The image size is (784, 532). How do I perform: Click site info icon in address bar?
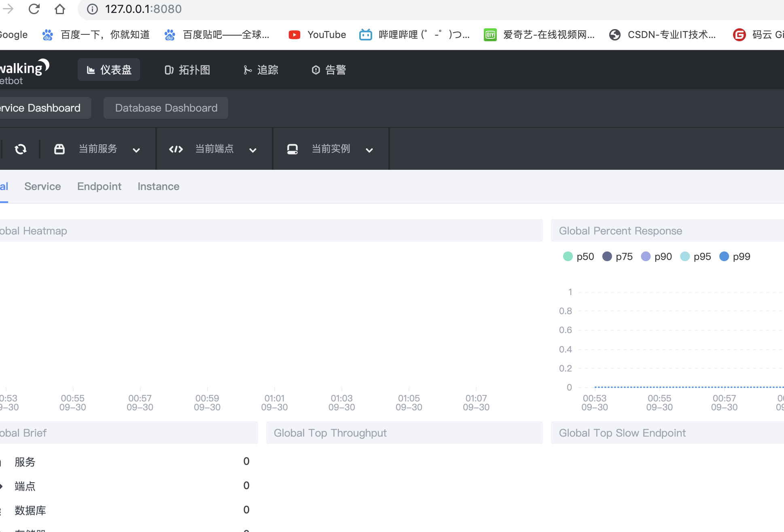pyautogui.click(x=93, y=9)
